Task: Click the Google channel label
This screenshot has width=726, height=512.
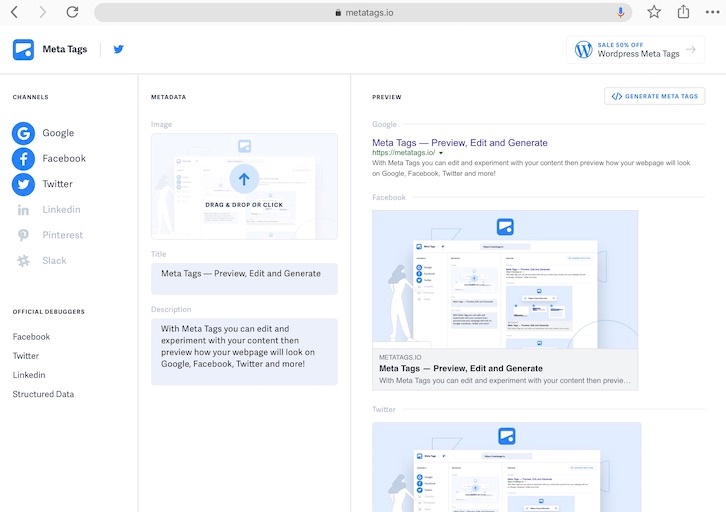Action: coord(58,133)
